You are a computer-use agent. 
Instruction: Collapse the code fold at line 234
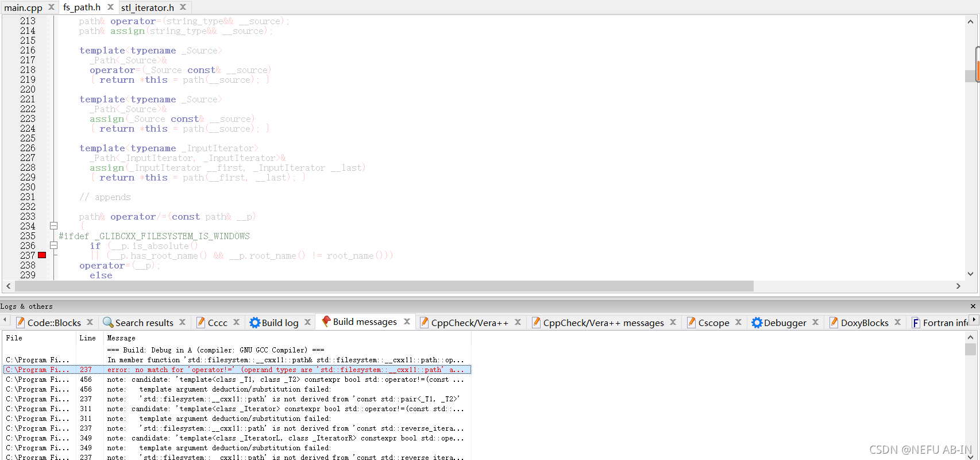pos(53,226)
